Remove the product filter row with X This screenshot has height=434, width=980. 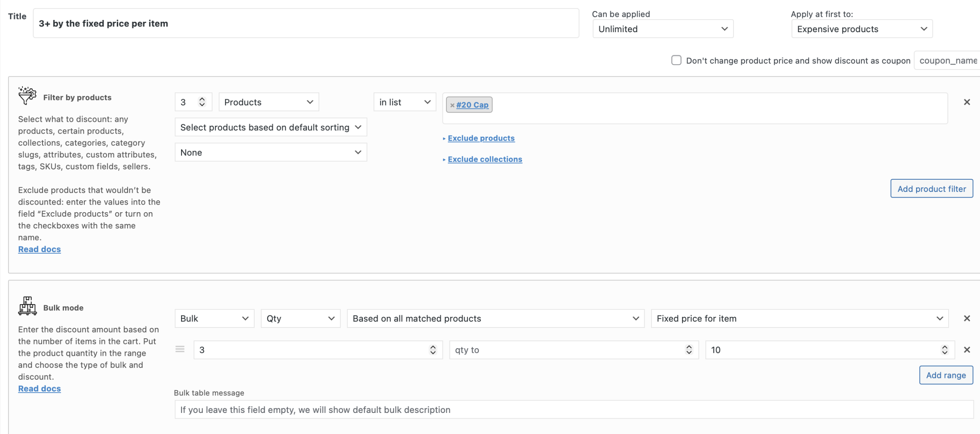(967, 102)
